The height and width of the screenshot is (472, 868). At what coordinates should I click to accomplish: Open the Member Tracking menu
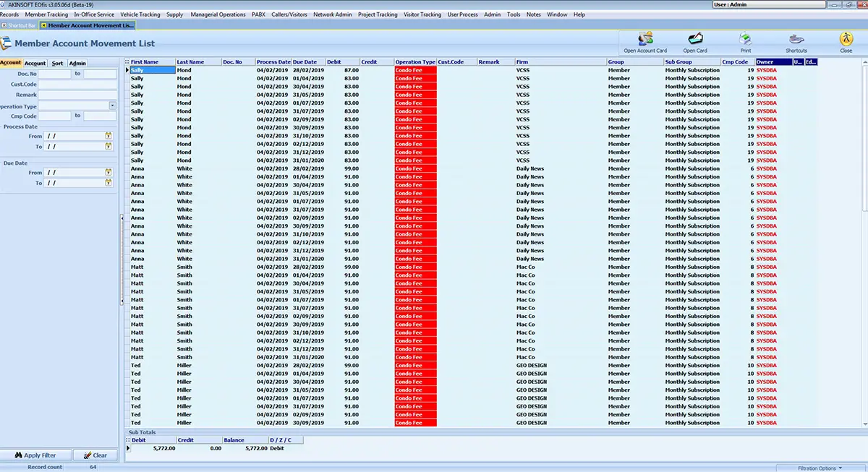tap(46, 14)
